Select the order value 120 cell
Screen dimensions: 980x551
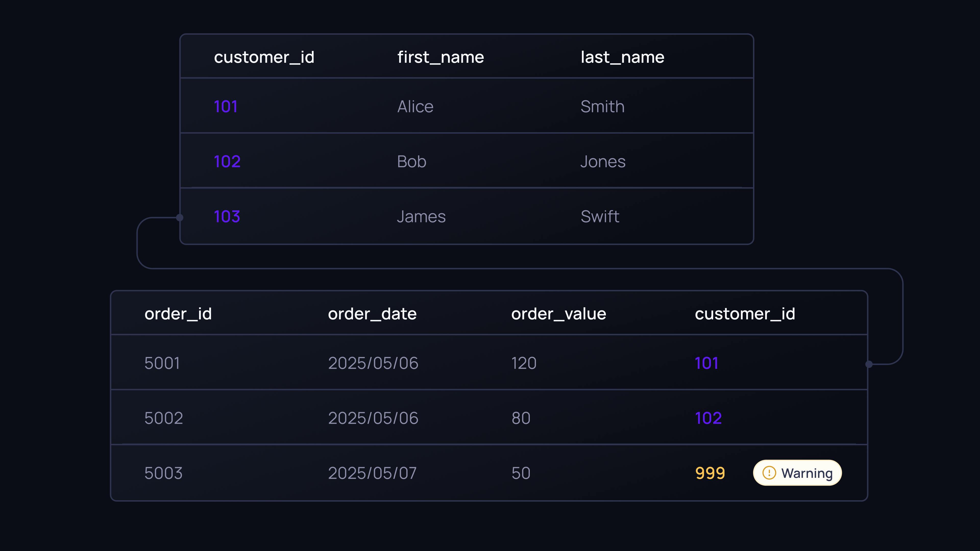(524, 363)
